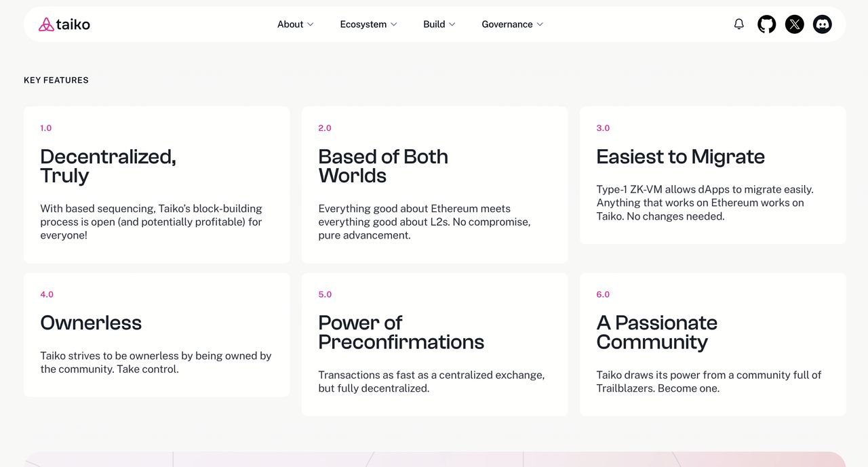Screen dimensions: 868x467
Task: Click the Governance dropdown chevron
Action: pyautogui.click(x=540, y=24)
